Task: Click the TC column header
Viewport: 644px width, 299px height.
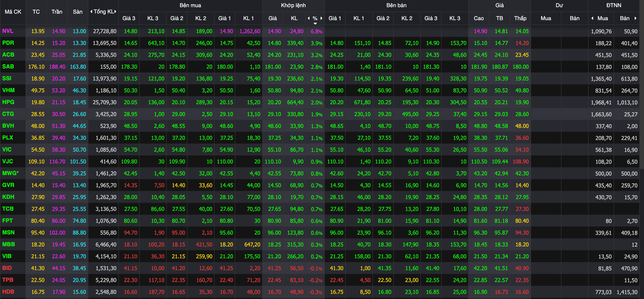Action: [36, 12]
